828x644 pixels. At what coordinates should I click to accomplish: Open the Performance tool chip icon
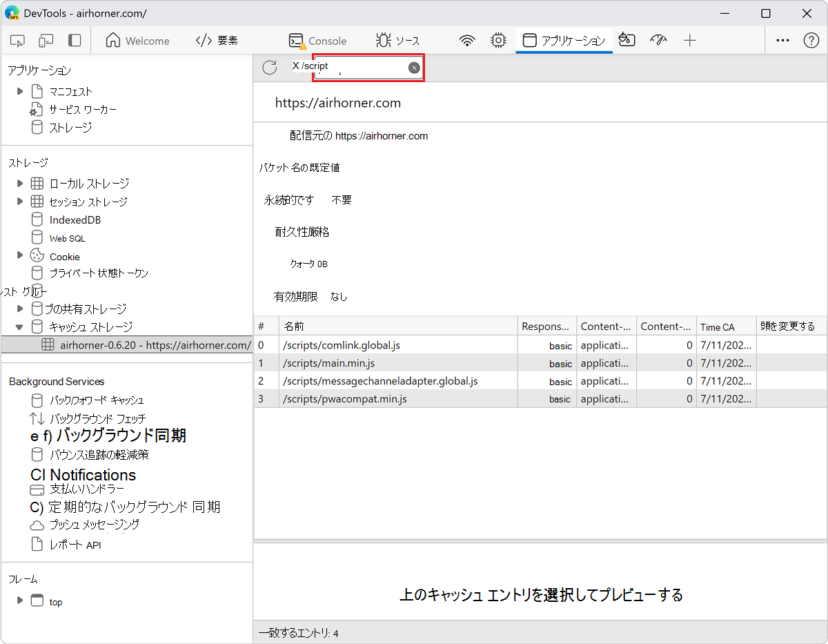[498, 41]
